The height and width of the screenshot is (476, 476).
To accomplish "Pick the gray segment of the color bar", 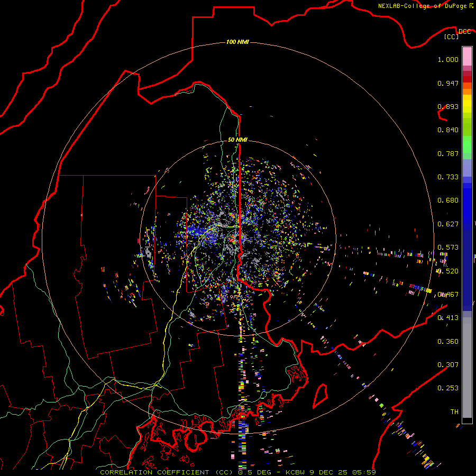I will point(467,369).
